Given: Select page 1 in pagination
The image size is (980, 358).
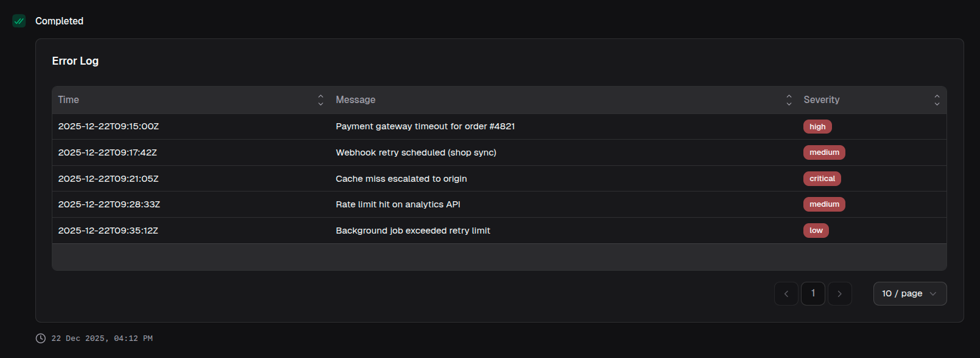Looking at the screenshot, I should pos(813,294).
